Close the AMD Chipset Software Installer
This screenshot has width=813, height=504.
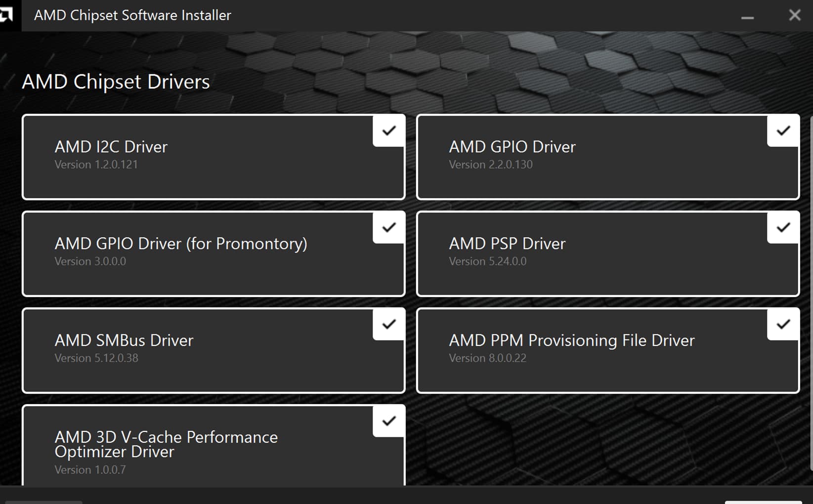point(794,15)
